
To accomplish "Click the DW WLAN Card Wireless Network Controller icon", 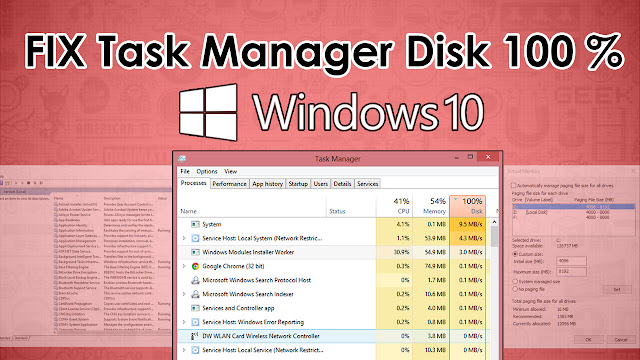I will click(x=196, y=336).
